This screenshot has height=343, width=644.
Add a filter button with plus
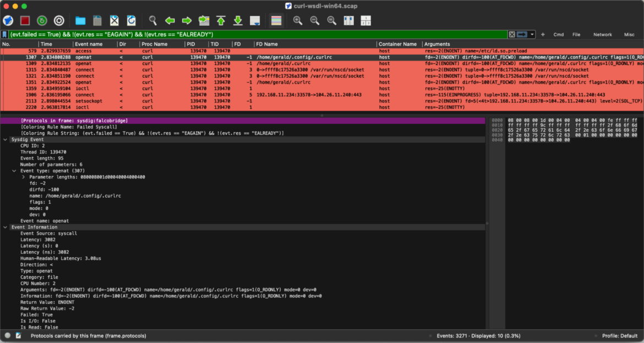coord(543,35)
